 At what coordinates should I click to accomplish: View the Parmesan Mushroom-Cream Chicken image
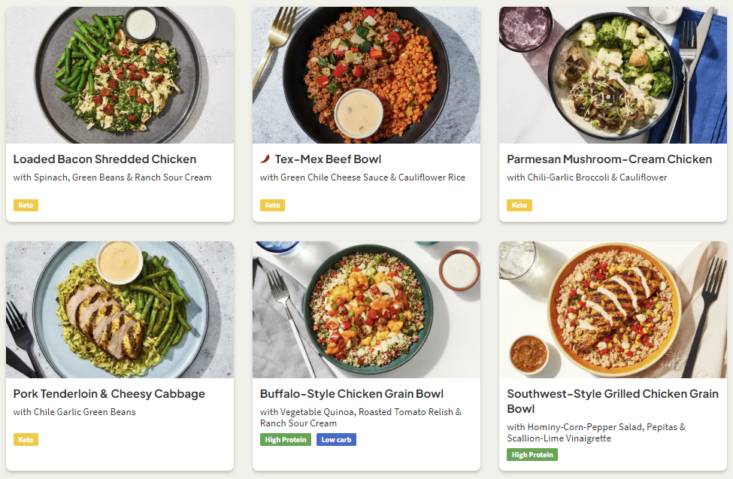tap(612, 75)
